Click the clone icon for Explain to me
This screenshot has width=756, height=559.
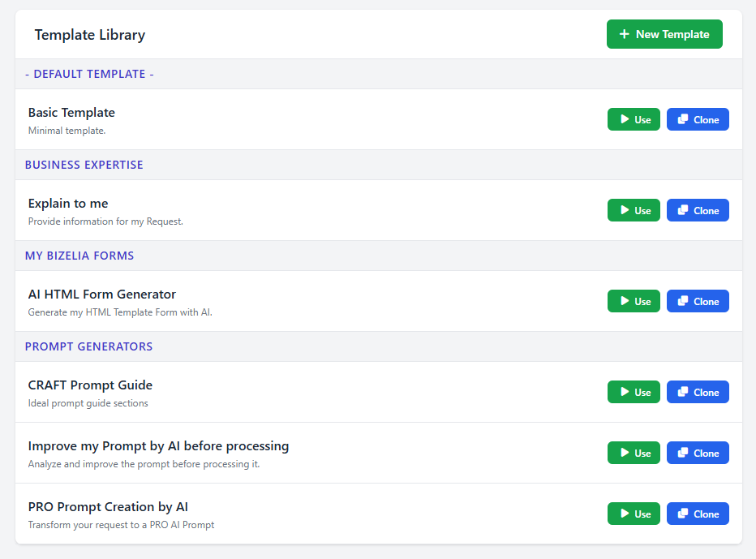click(683, 210)
